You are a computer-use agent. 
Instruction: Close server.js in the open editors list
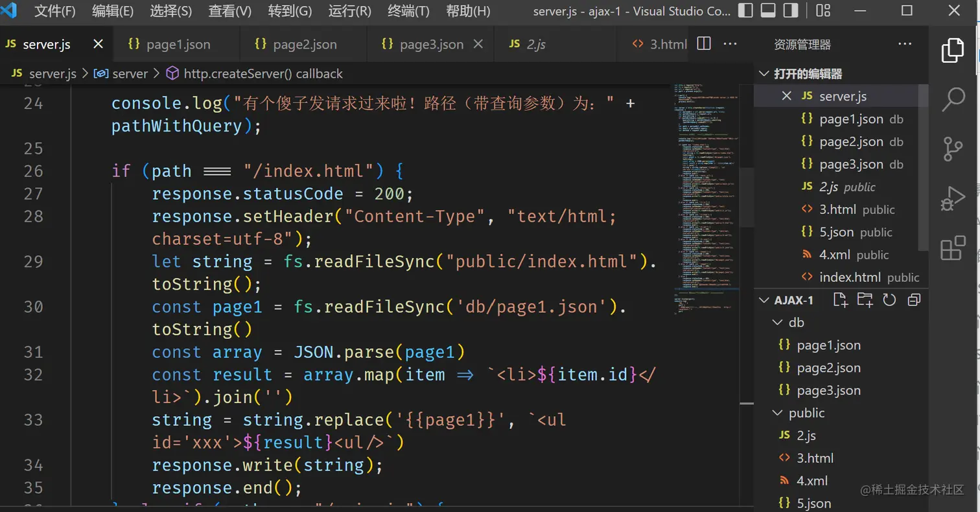click(787, 96)
